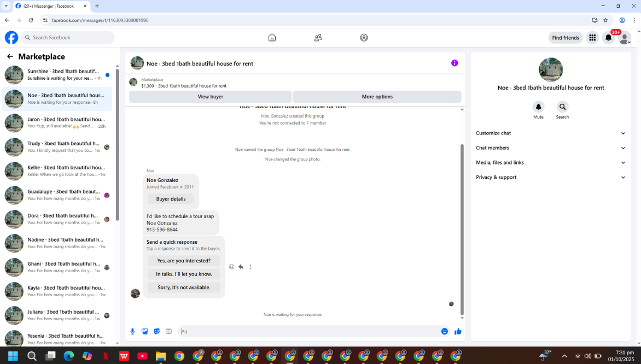Open Kellie's marketplace conversation

point(57,171)
